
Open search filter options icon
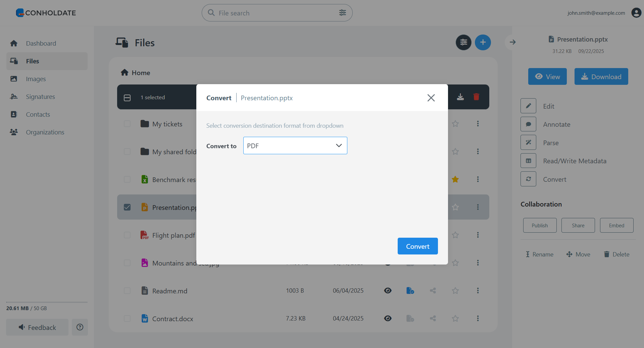342,13
